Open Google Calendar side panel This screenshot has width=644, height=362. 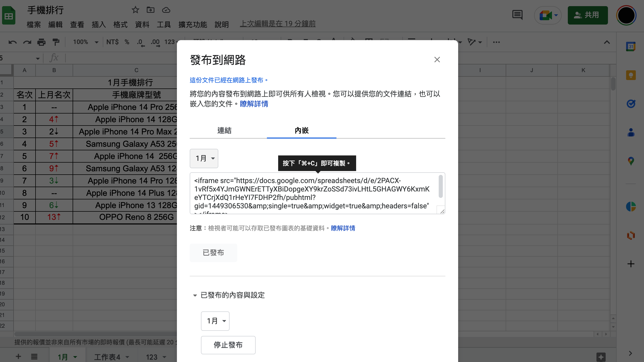click(631, 47)
